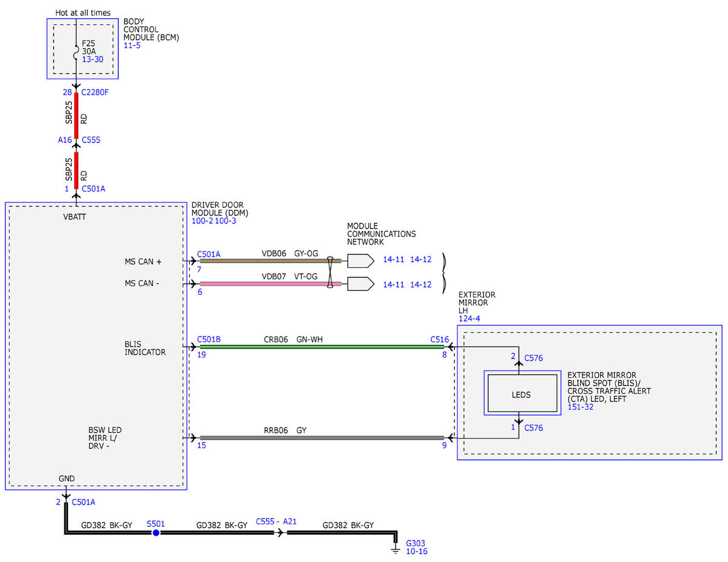
Task: Go to the 100-3 module reference
Action: click(x=226, y=221)
